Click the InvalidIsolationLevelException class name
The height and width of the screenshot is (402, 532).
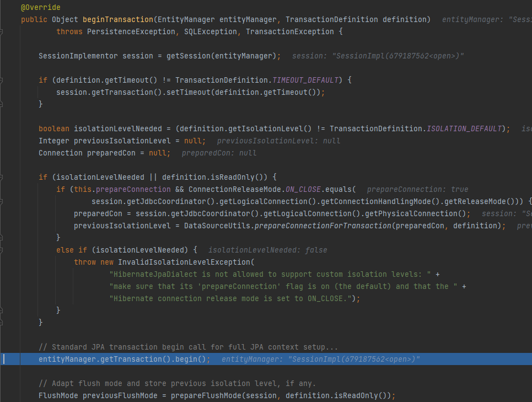(184, 262)
